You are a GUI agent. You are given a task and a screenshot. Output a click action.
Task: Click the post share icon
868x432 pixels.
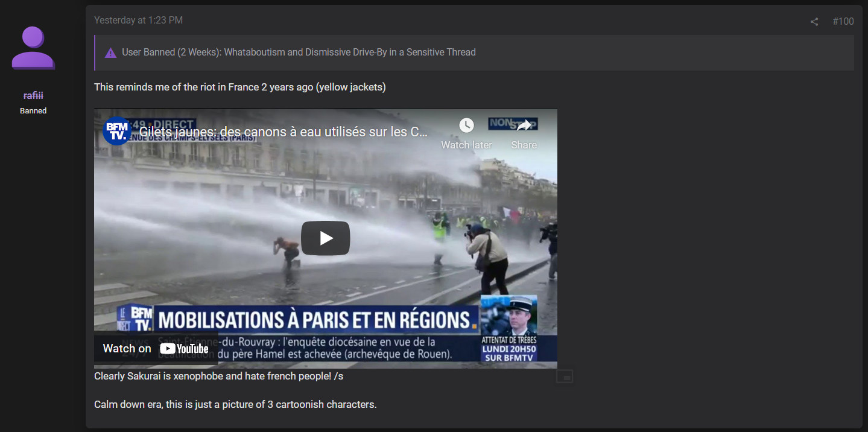tap(814, 22)
